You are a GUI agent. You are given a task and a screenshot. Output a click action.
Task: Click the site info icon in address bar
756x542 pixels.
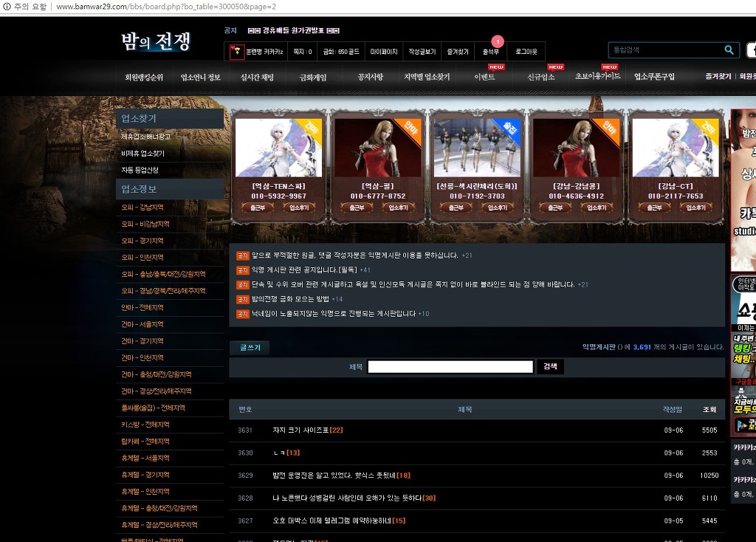7,7
